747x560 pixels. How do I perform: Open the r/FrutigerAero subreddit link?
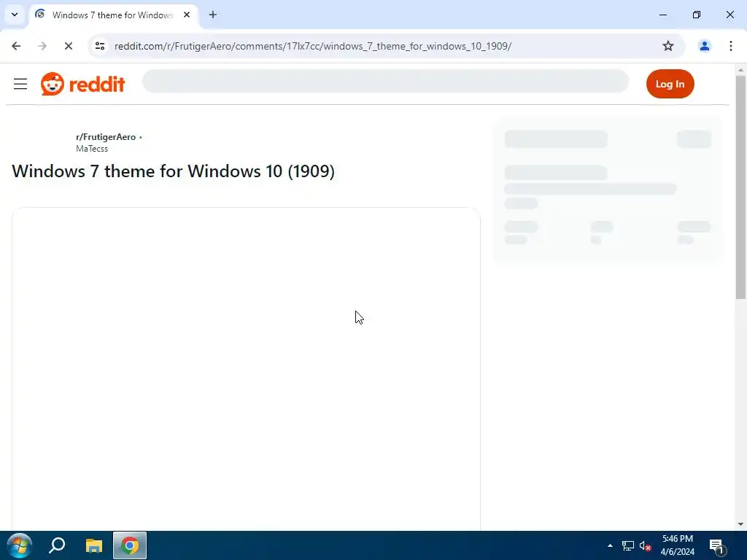click(106, 137)
